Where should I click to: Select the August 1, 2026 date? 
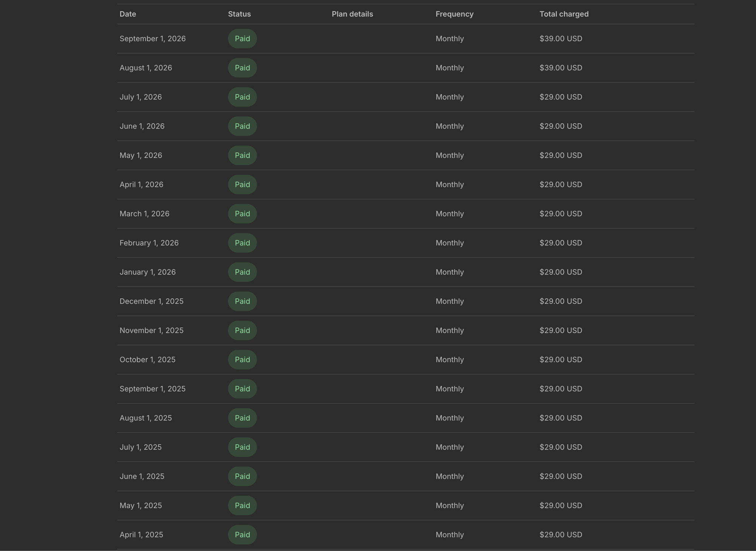click(146, 68)
